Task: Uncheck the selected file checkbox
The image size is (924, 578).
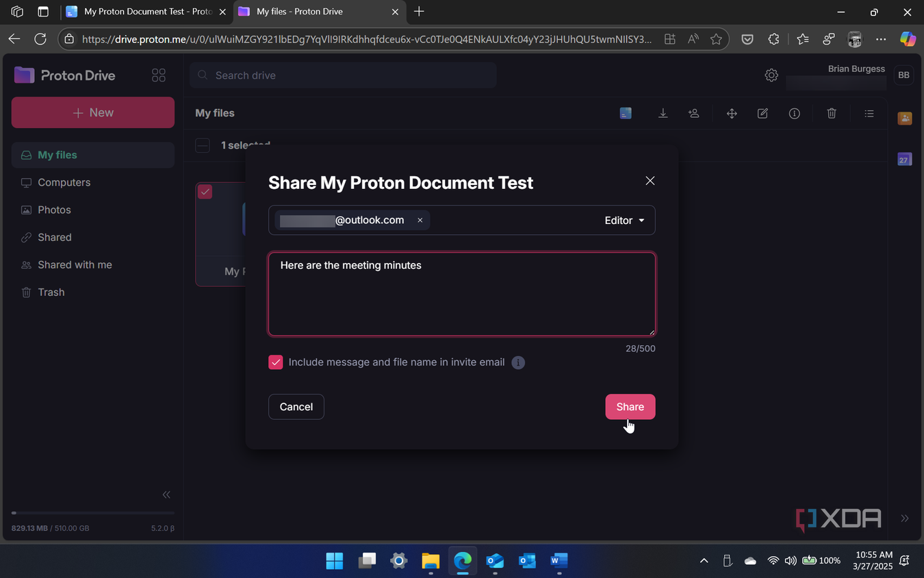Action: click(x=205, y=192)
